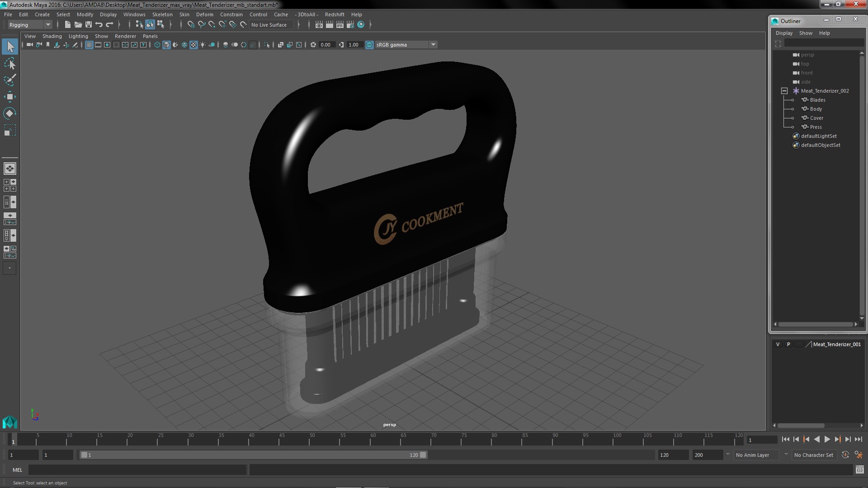Enable snap to grids
Screen dimensions: 868x488
pos(191,25)
